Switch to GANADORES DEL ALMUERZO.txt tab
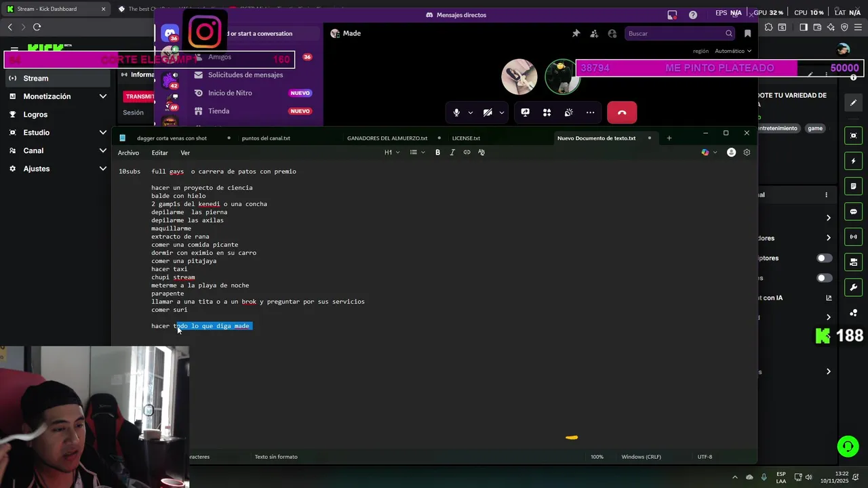The image size is (868, 488). (x=387, y=138)
